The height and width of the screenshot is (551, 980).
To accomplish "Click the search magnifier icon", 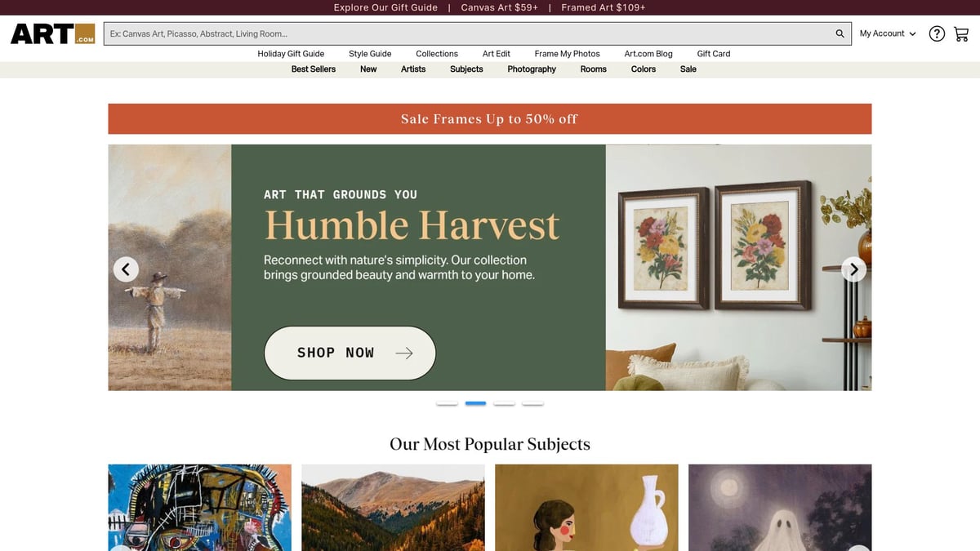I will (840, 33).
